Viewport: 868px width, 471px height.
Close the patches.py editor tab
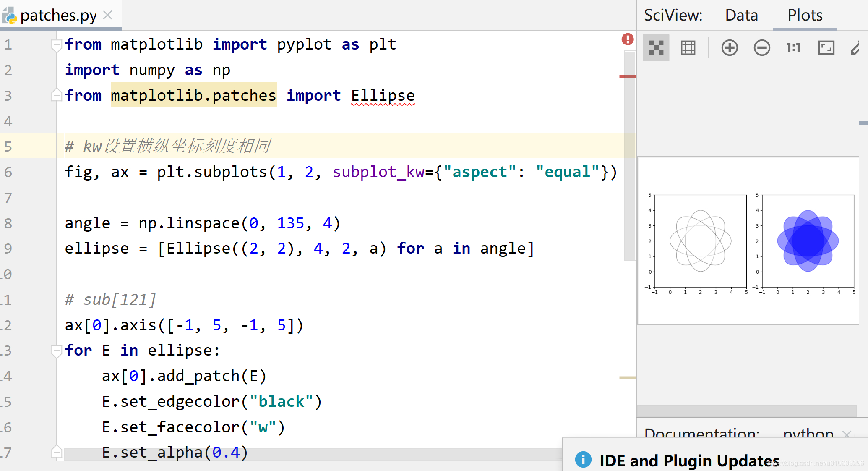click(x=108, y=15)
